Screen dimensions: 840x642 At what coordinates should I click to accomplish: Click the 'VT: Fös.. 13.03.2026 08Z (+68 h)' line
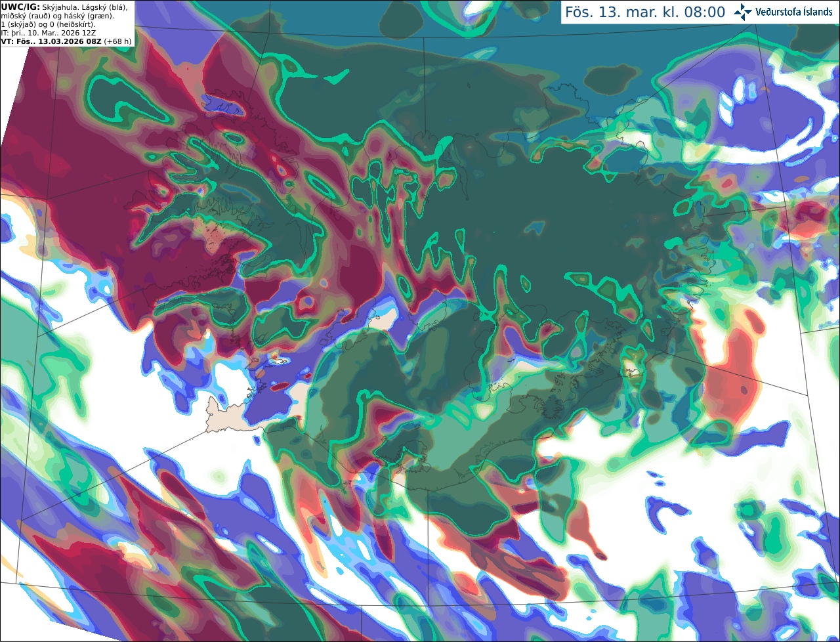pos(66,41)
